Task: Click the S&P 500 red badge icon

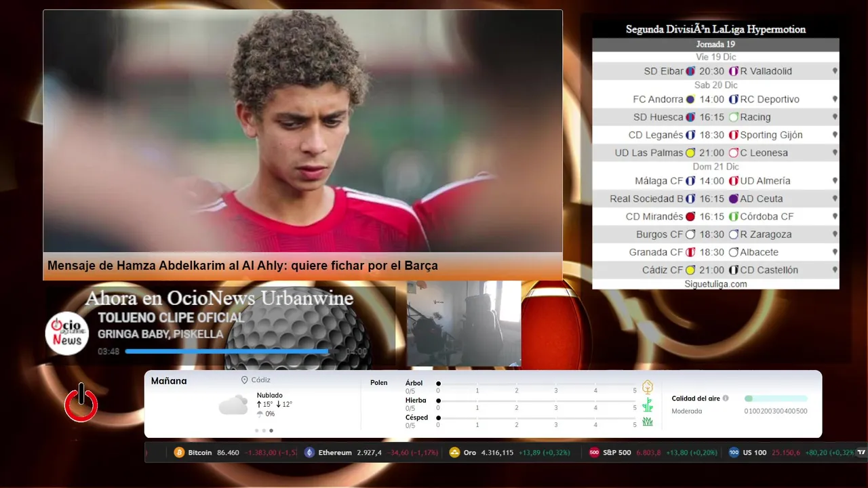Action: pos(594,452)
